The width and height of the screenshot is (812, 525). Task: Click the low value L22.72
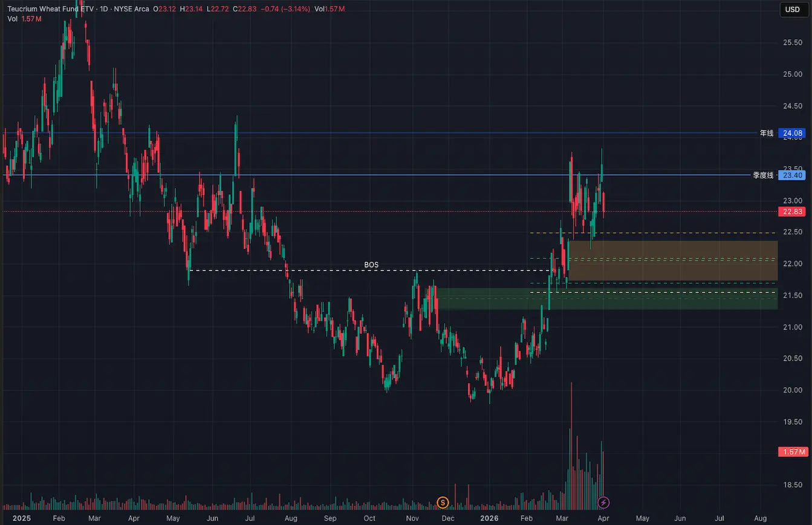(218, 10)
